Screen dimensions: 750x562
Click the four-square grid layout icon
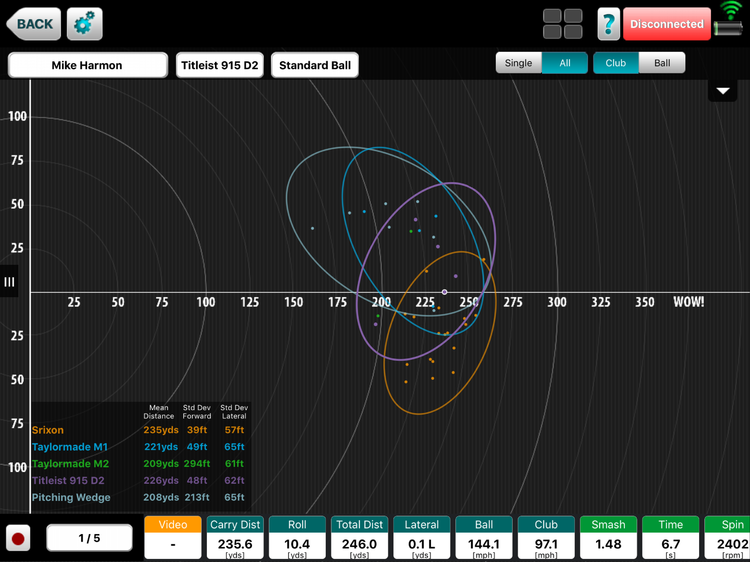point(563,24)
